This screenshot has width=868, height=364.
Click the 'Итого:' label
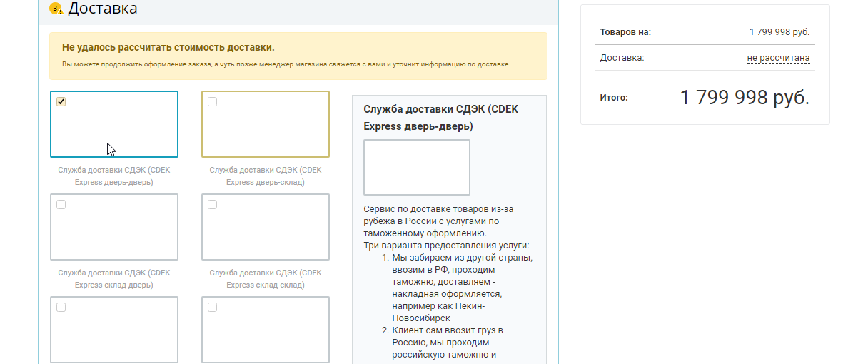(x=614, y=97)
